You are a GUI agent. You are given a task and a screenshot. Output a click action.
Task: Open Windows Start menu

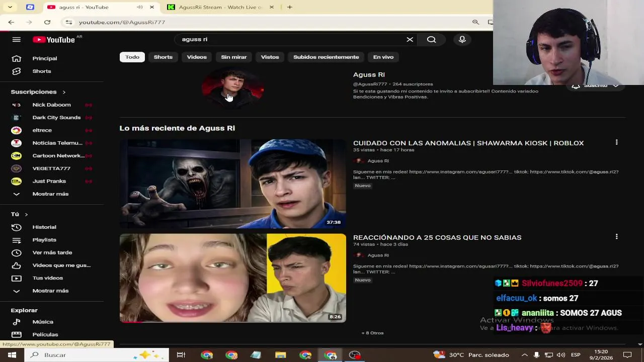click(12, 355)
